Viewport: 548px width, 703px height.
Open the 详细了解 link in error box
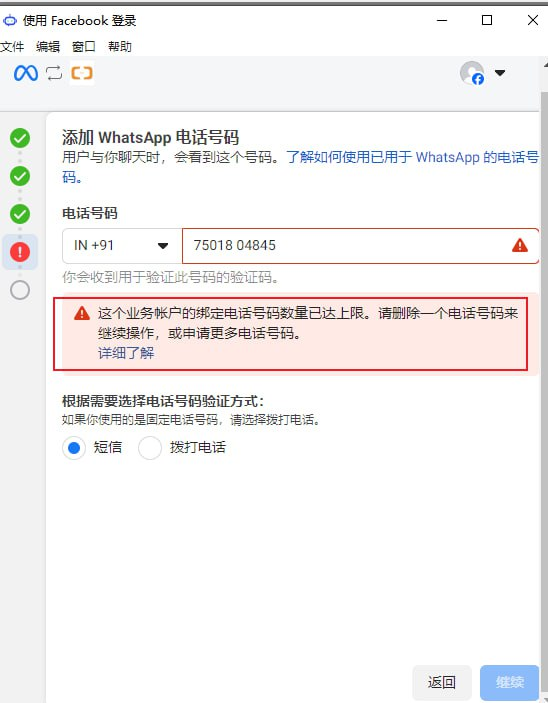click(x=126, y=353)
